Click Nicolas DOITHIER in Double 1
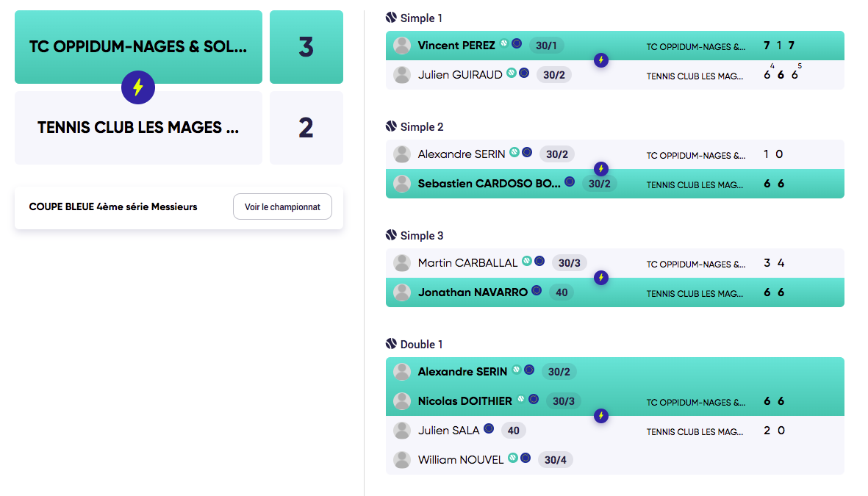 pyautogui.click(x=465, y=401)
